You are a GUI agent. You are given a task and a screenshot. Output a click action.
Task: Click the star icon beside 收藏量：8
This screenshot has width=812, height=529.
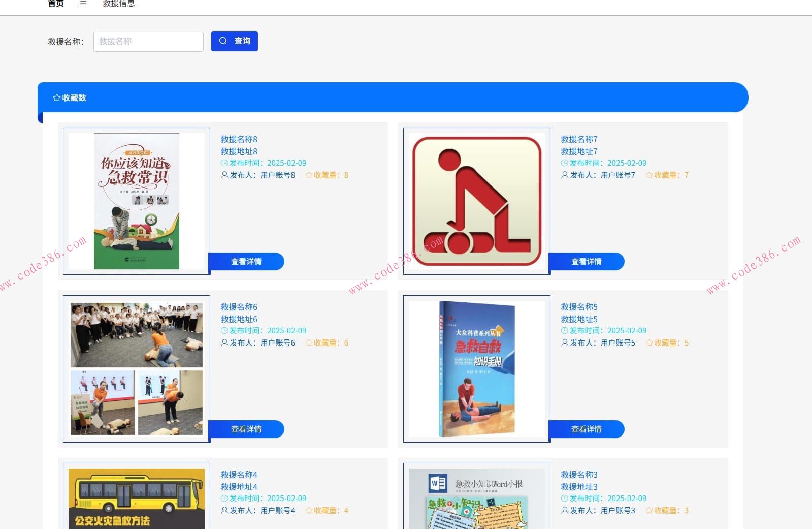[309, 175]
